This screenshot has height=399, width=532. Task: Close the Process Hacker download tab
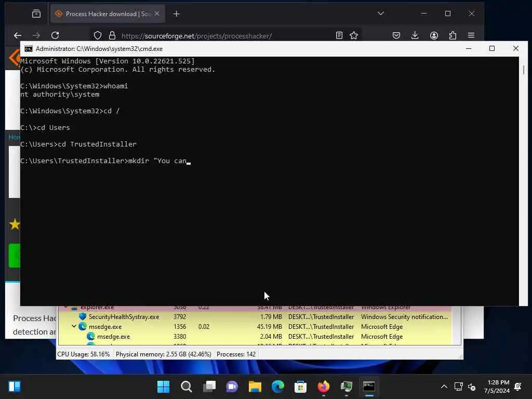click(157, 14)
